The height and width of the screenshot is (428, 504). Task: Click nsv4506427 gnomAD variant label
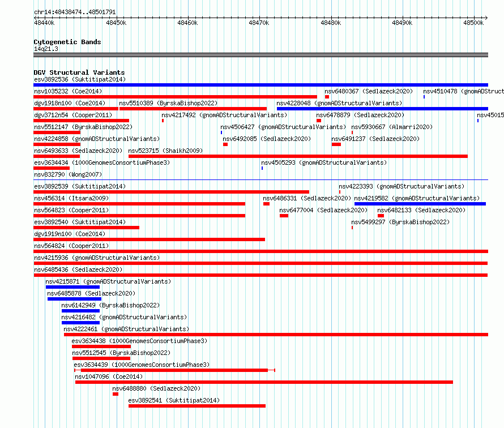283,127
